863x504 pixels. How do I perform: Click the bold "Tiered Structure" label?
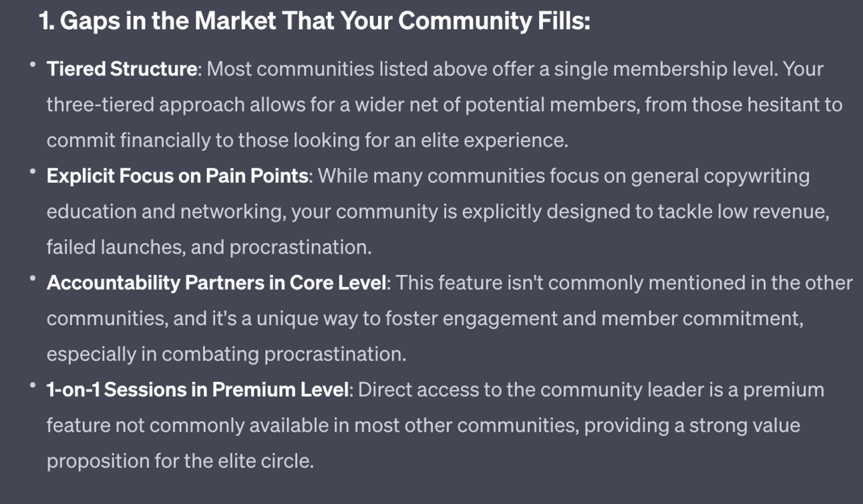122,69
